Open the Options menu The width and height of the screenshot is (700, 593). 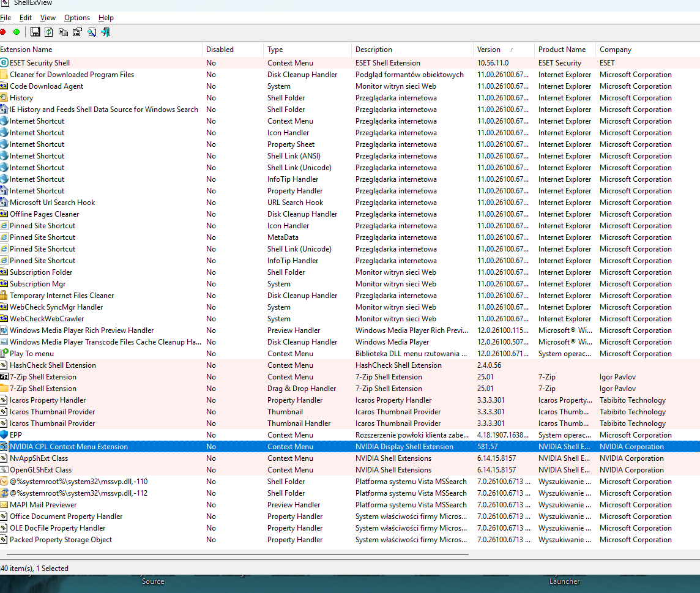click(x=77, y=18)
